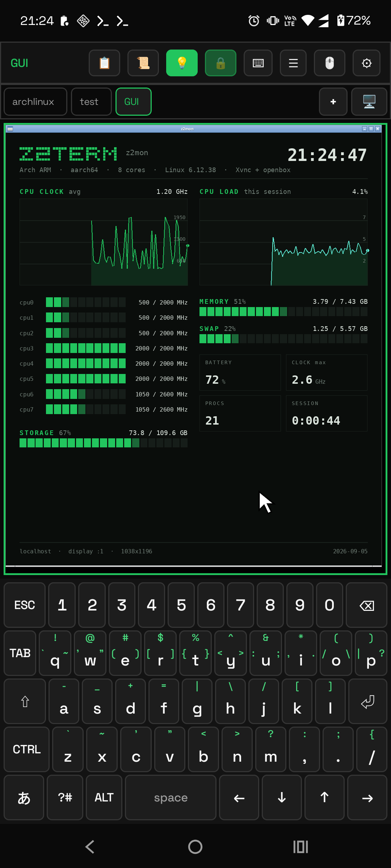Open the scroll script icon
This screenshot has width=391, height=868.
pyautogui.click(x=143, y=63)
